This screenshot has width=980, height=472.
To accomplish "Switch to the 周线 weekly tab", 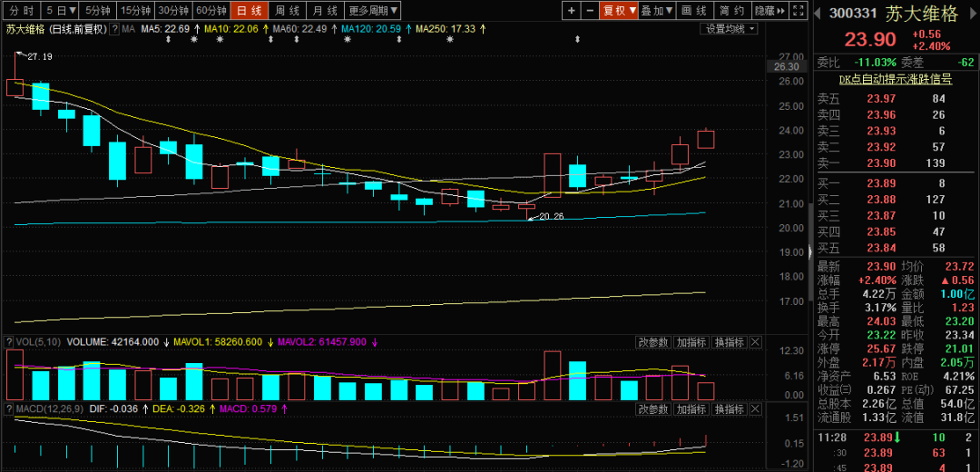I will click(x=287, y=11).
